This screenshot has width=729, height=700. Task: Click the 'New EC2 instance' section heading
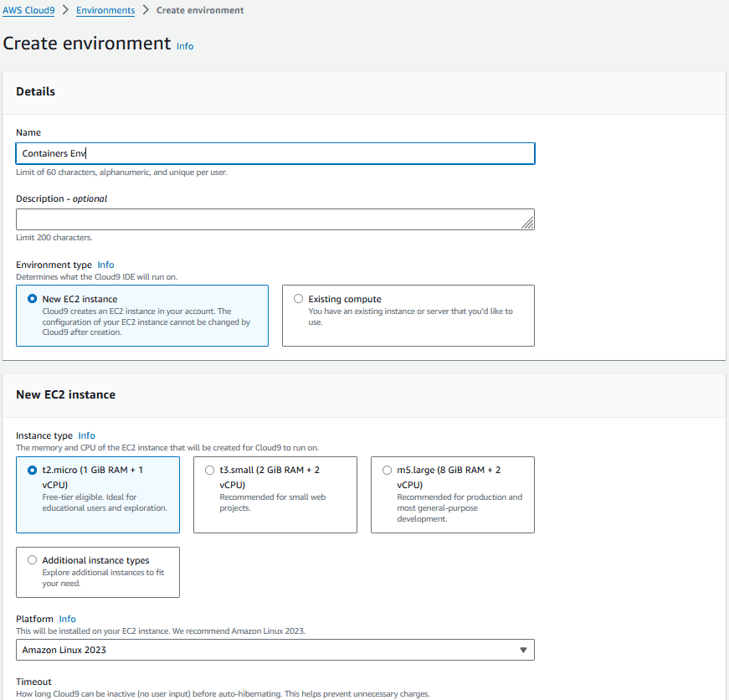coord(65,394)
